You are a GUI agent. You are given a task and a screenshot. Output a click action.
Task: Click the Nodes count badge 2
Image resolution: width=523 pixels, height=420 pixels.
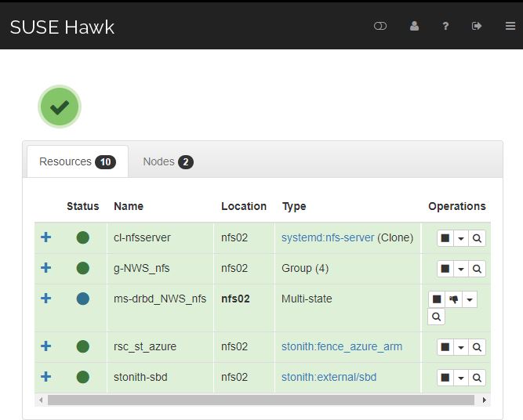186,162
